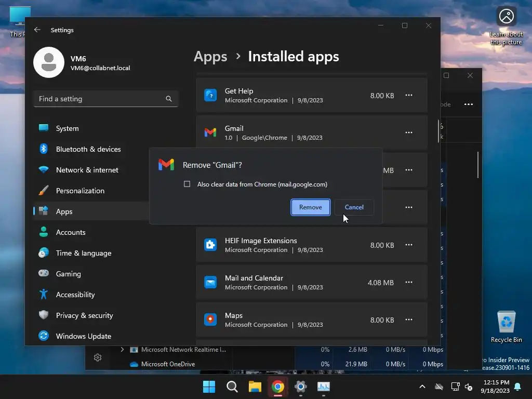Screen dimensions: 532x399
Task: Click the Accessibility figure icon
Action: (44, 294)
